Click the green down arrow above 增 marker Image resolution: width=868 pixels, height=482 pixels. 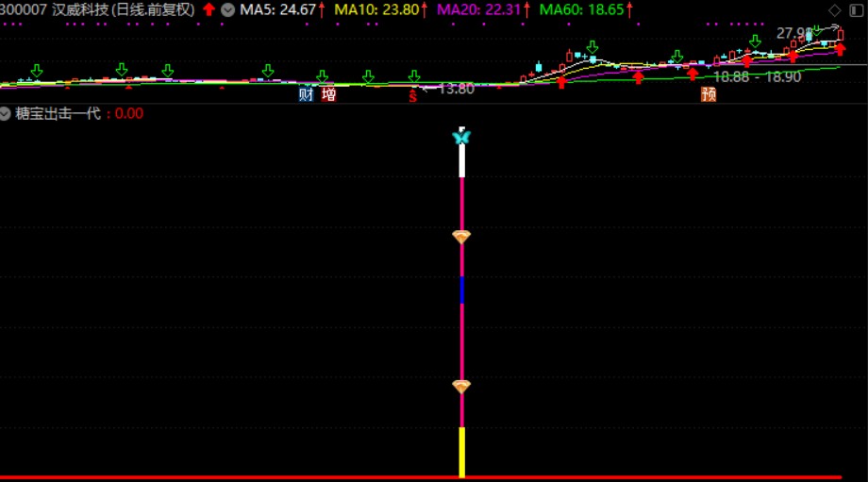(x=322, y=75)
